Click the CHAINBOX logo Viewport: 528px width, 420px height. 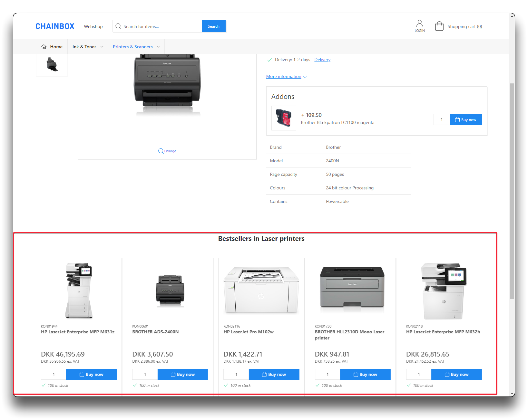[55, 26]
